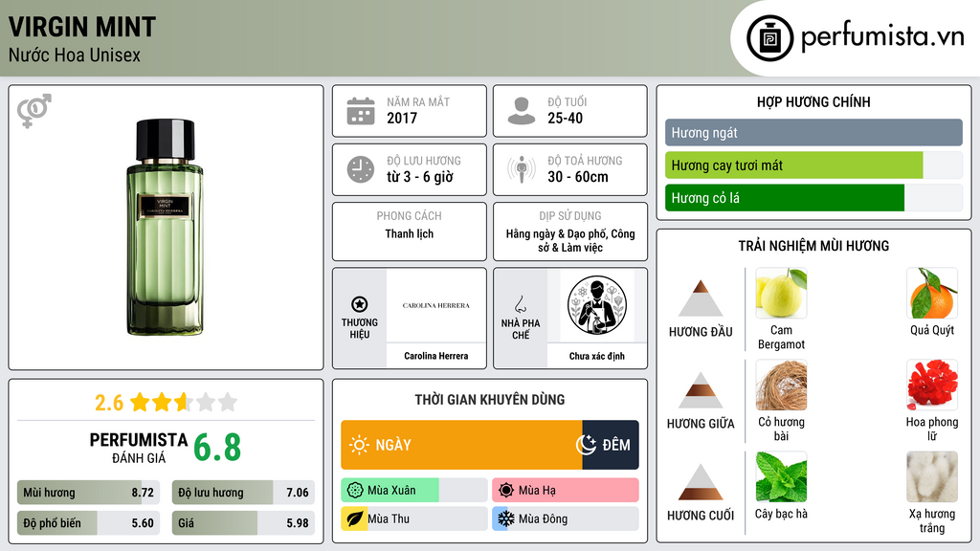Click the Carolina Herrera brand logo

(436, 305)
